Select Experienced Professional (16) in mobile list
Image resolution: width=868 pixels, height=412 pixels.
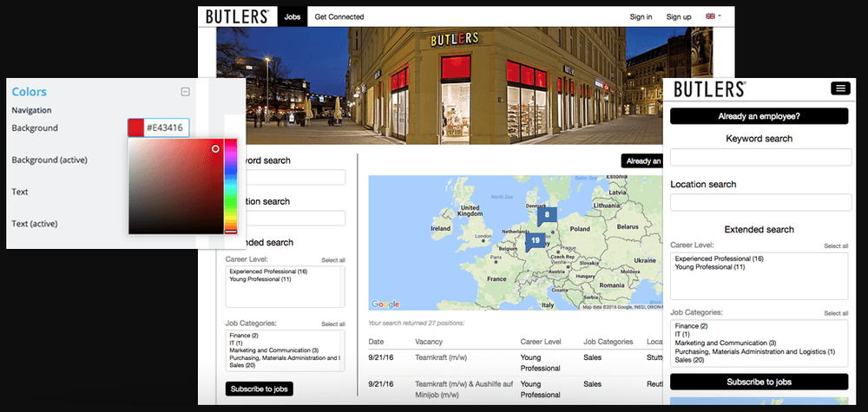tap(720, 258)
